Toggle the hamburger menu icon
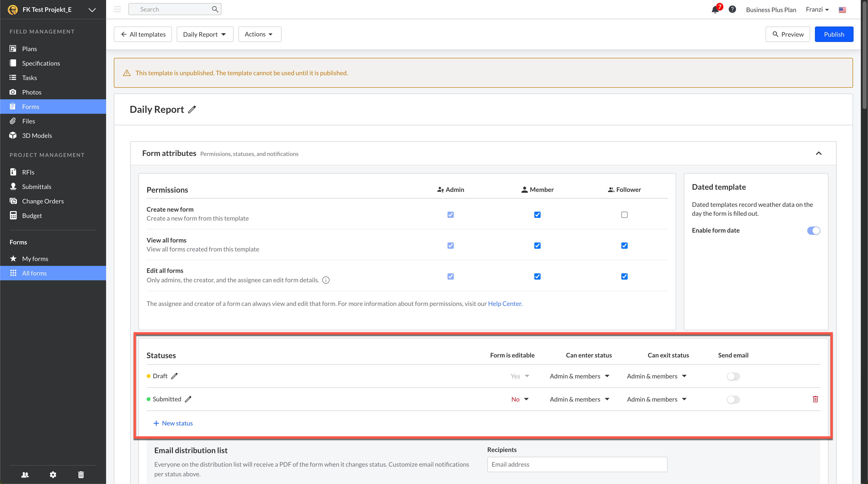The height and width of the screenshot is (484, 868). coord(117,9)
